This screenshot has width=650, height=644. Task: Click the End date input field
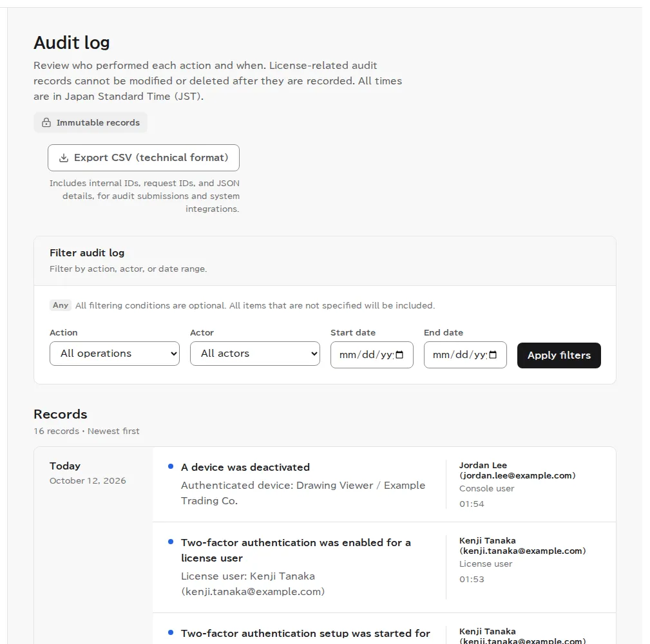pyautogui.click(x=465, y=355)
